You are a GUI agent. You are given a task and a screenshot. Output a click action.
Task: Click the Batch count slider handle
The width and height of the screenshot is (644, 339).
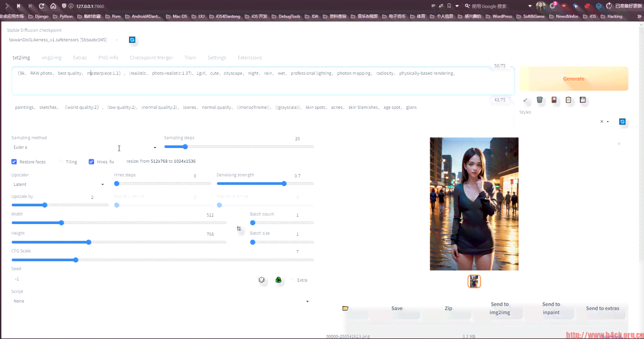253,223
